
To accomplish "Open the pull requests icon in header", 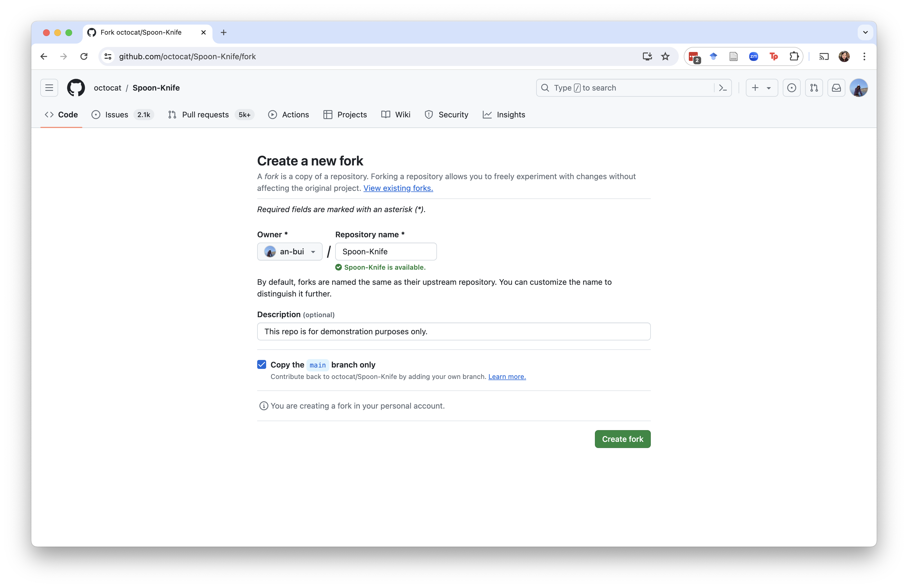I will (814, 88).
